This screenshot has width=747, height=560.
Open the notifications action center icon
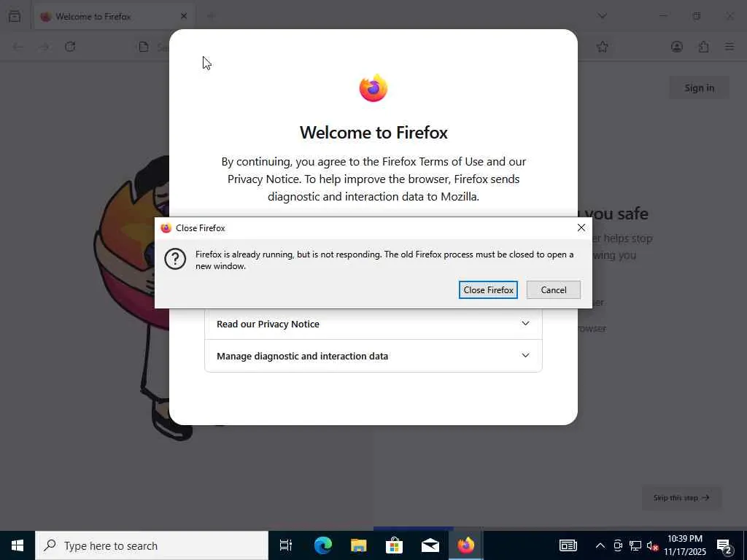724,545
